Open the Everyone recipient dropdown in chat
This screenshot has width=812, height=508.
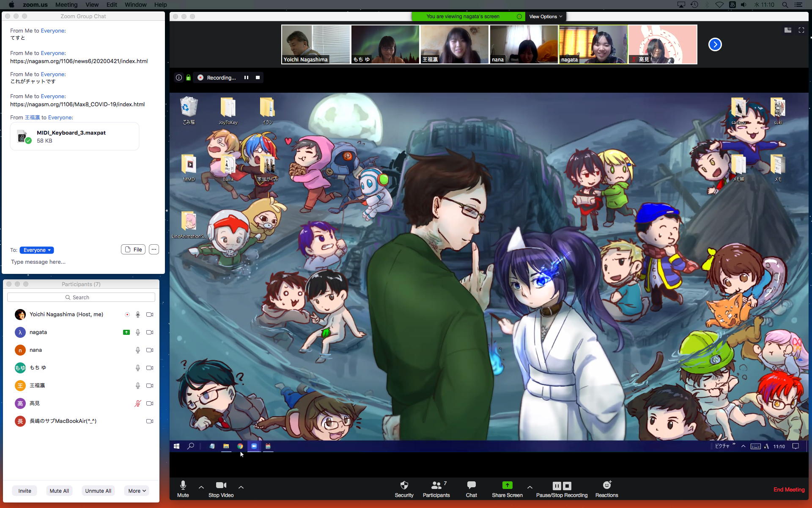37,250
